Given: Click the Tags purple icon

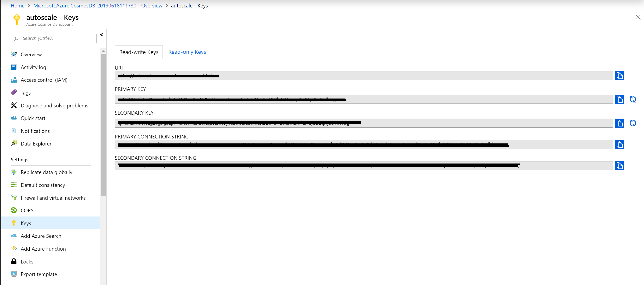Looking at the screenshot, I should point(14,93).
